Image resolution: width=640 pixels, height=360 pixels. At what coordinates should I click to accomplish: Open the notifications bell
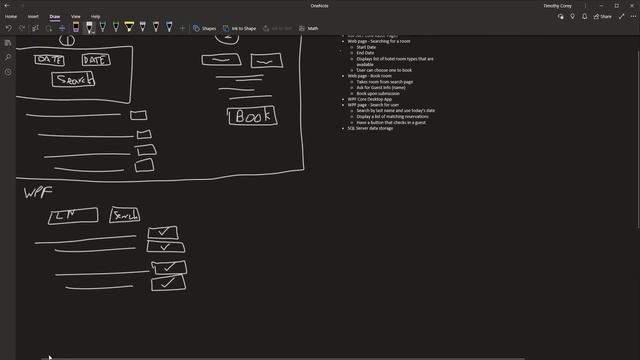tap(584, 17)
